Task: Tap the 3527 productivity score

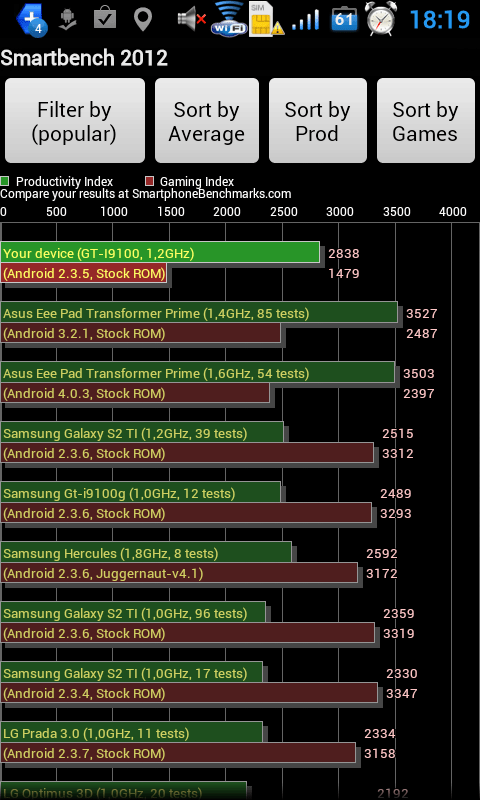Action: (x=421, y=314)
